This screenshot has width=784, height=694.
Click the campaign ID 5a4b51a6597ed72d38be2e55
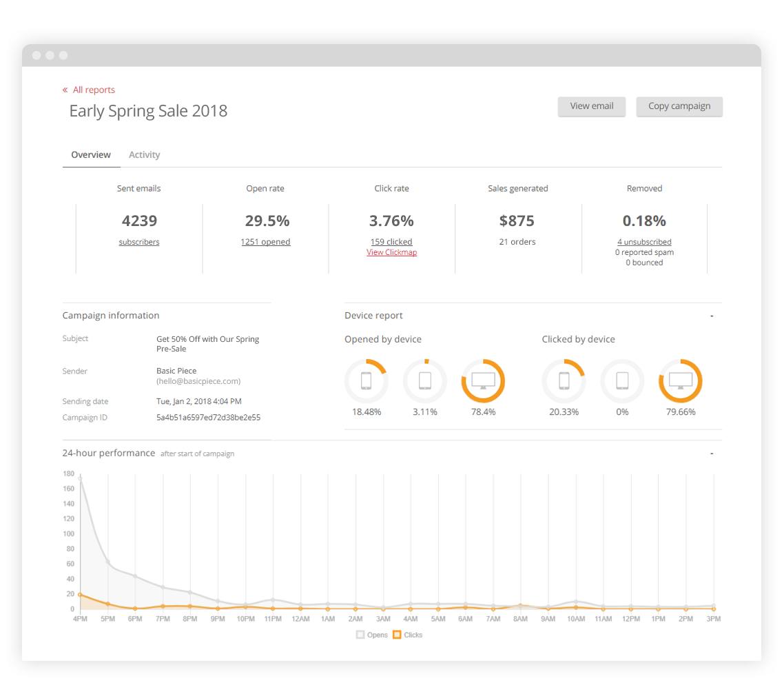coord(208,418)
